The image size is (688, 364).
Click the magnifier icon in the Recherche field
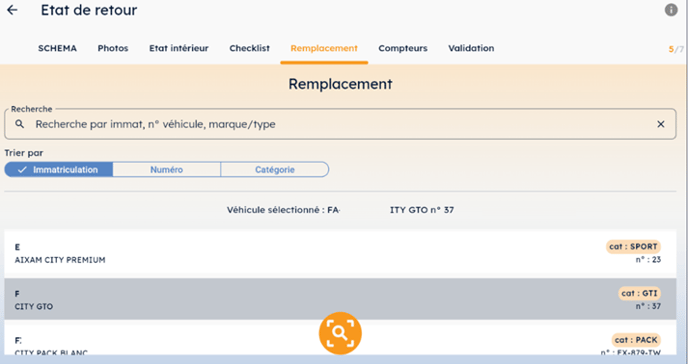tap(19, 124)
